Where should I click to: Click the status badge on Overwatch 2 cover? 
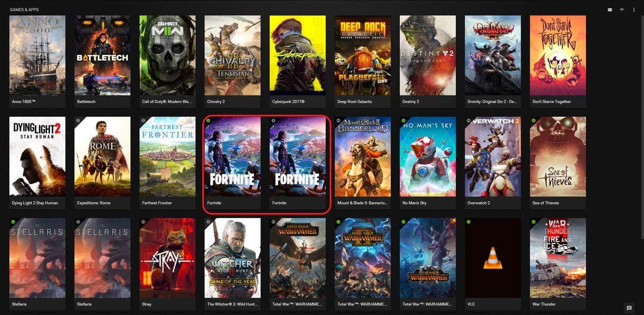(468, 120)
